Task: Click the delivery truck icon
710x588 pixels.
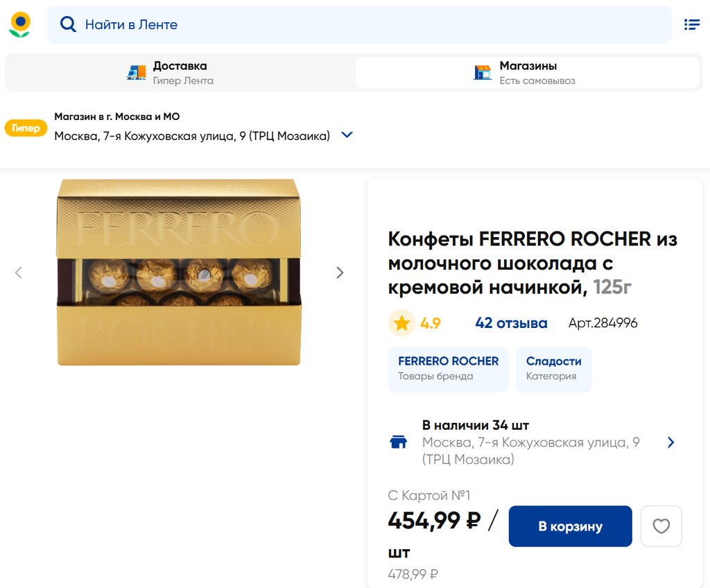Action: click(137, 72)
